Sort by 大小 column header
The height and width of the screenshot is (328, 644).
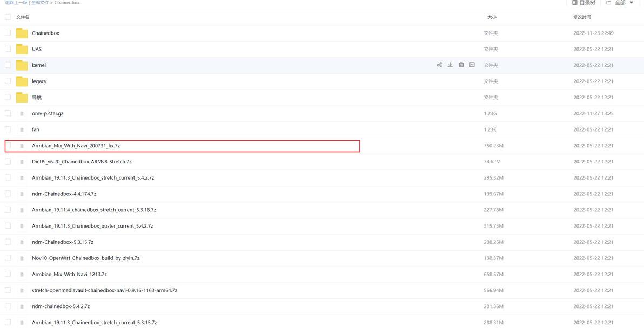[x=492, y=17]
